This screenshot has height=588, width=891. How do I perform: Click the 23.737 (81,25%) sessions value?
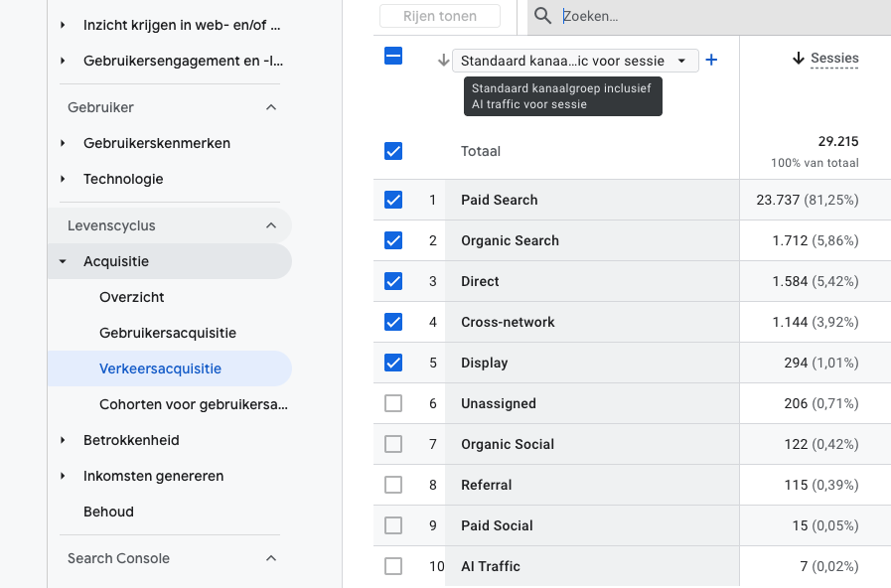pos(807,200)
